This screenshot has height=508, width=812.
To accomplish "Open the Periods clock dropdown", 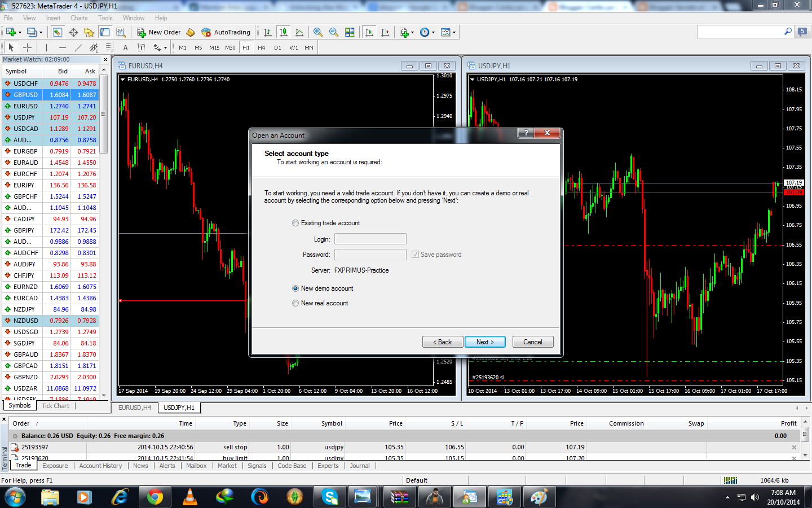I will [427, 32].
